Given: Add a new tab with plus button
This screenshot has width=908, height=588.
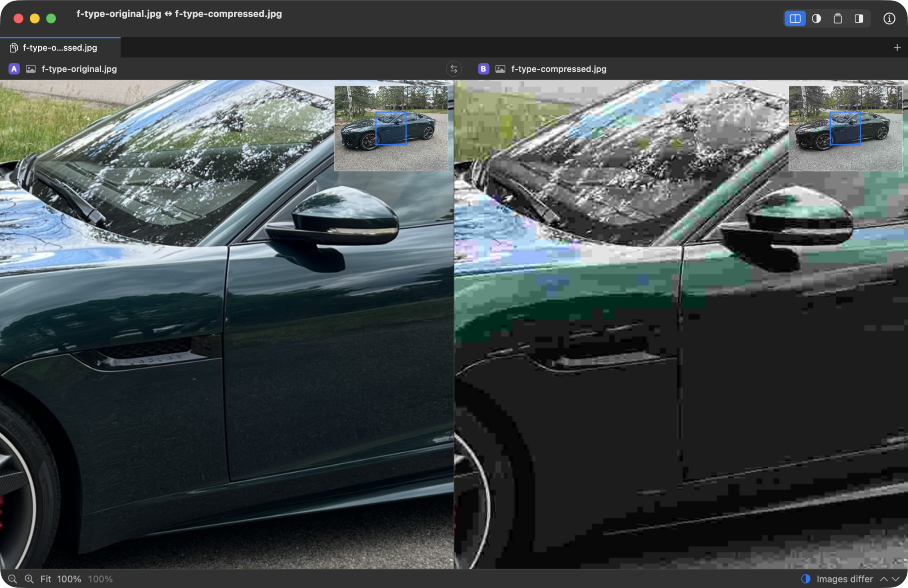Looking at the screenshot, I should pyautogui.click(x=897, y=47).
